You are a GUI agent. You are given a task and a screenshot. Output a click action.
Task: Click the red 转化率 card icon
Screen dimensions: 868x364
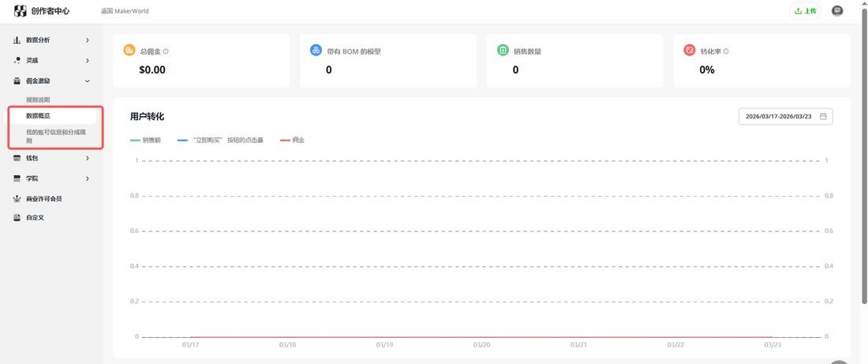pos(690,51)
